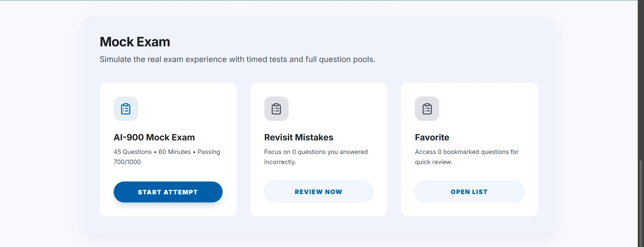Click the scrollbar track above the thumb
Screen dimensions: 644x247
tap(641, 80)
